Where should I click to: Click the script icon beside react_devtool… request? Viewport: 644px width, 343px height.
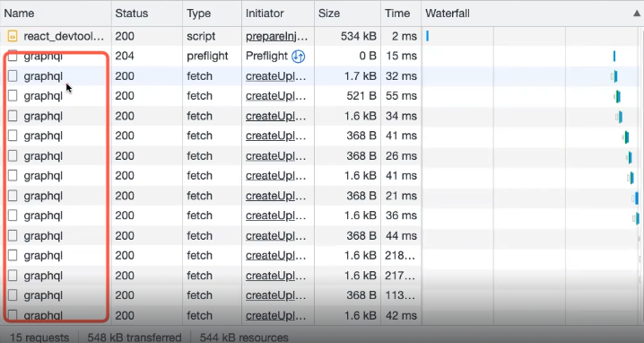coord(13,37)
